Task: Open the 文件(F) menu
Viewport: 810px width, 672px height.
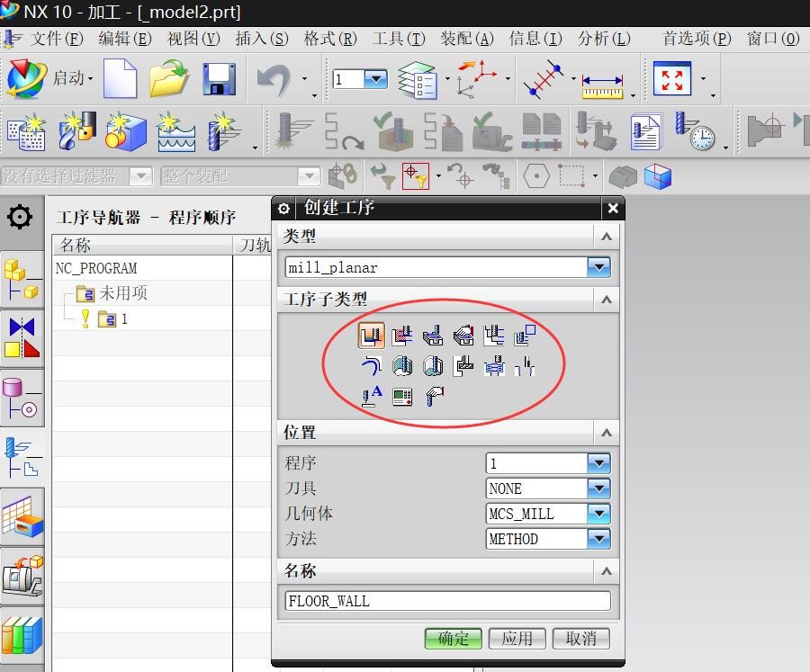Action: click(x=56, y=39)
